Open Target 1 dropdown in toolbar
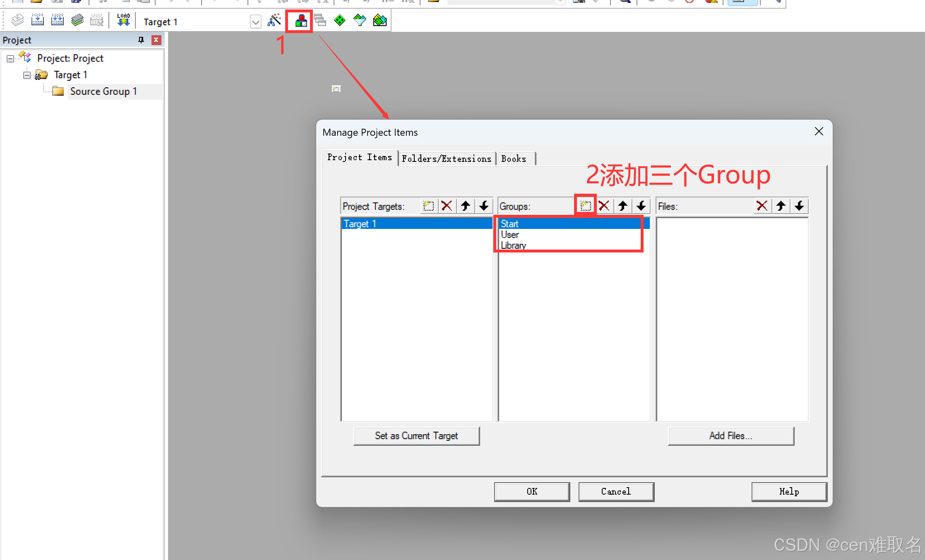 (x=255, y=22)
